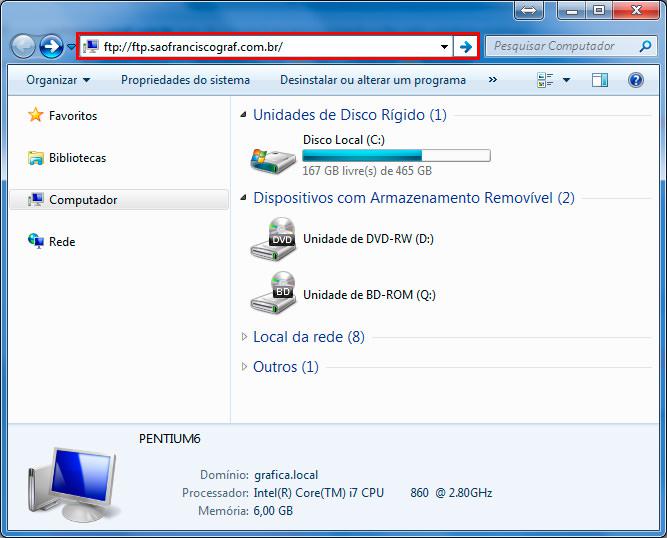Click the Back navigation arrow button
This screenshot has width=667, height=538.
point(23,46)
